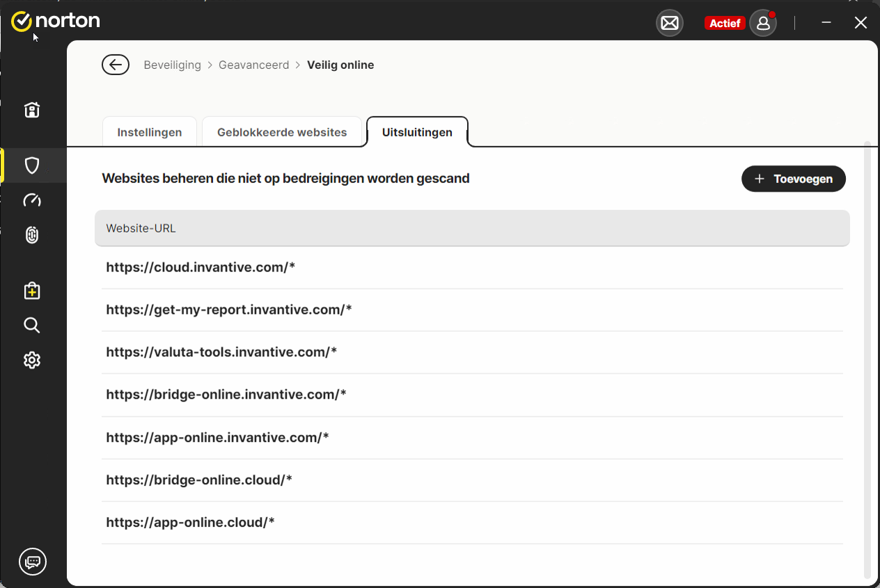Screen dimensions: 880x588
Task: Click the red Actief status badge
Action: (x=725, y=23)
